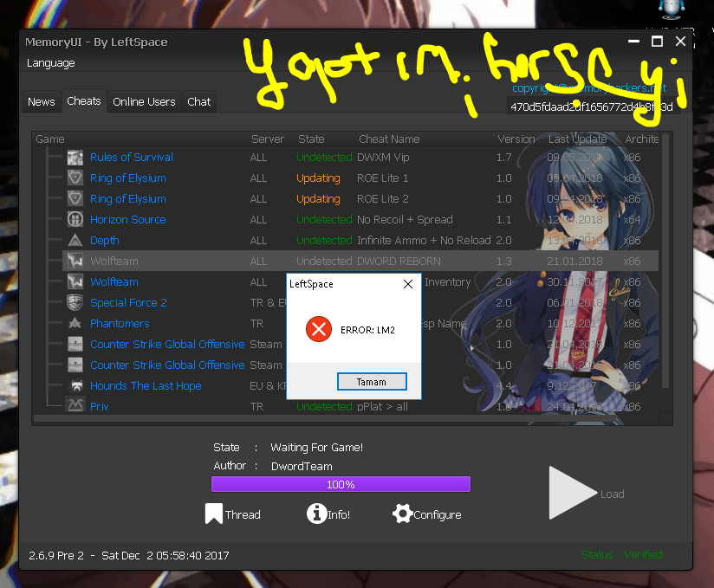Click the ROE Lite 2 cheat name

382,199
